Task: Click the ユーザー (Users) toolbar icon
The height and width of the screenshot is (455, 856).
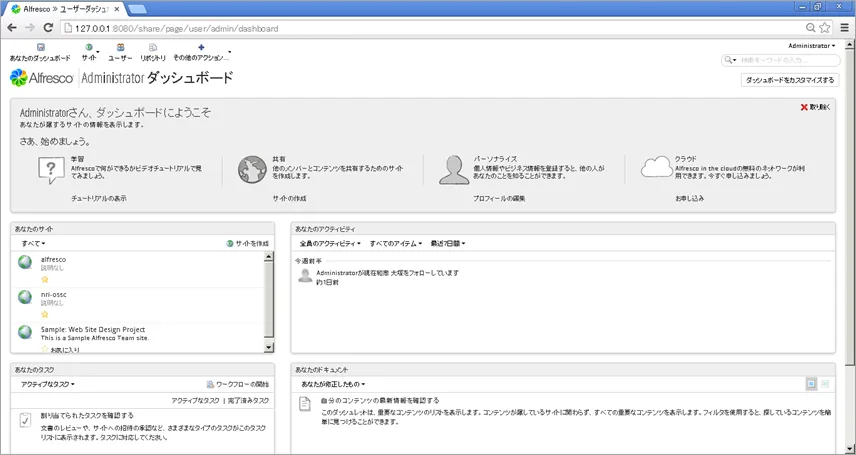Action: point(120,52)
